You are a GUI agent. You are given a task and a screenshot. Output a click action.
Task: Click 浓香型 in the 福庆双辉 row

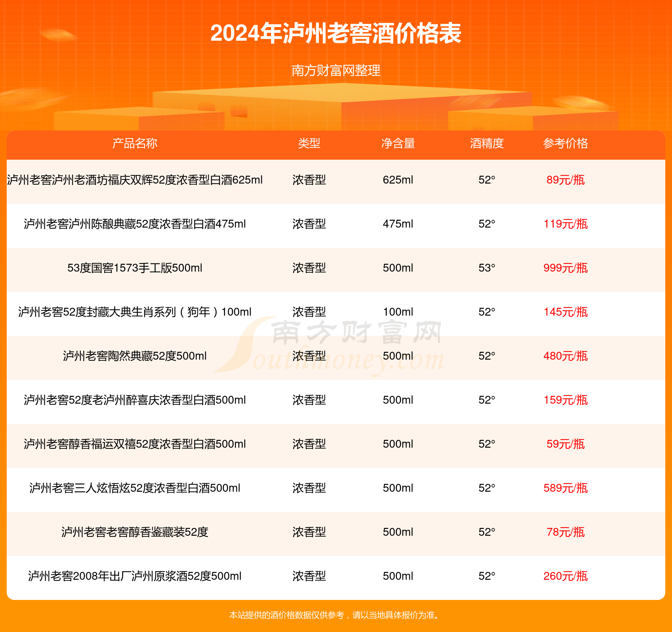(309, 180)
